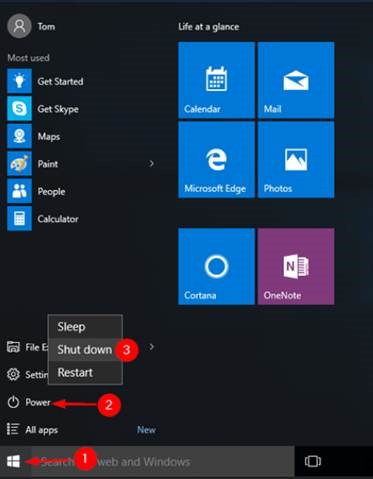Click the 'Tom' user name label
Screen dimensions: 373x479
pos(46,26)
